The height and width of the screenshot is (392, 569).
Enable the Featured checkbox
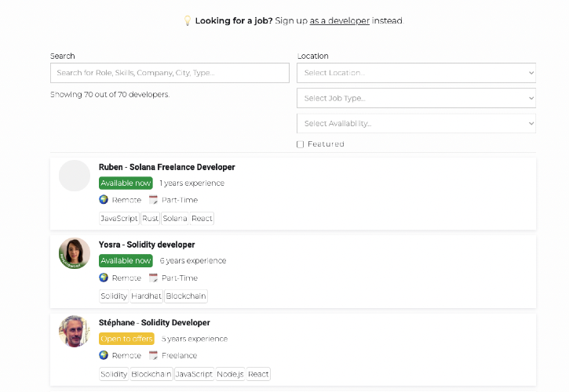(x=301, y=144)
